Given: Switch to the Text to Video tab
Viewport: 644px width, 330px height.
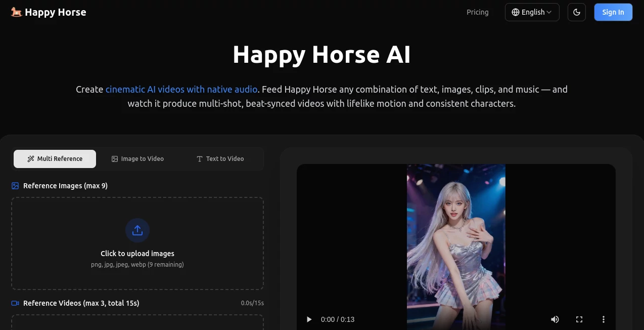Looking at the screenshot, I should [x=220, y=158].
